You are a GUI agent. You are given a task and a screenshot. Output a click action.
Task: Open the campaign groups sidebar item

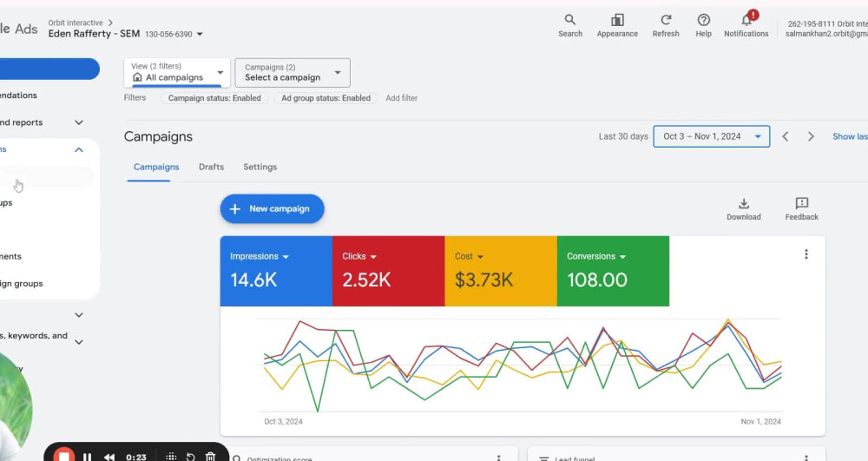tap(22, 283)
